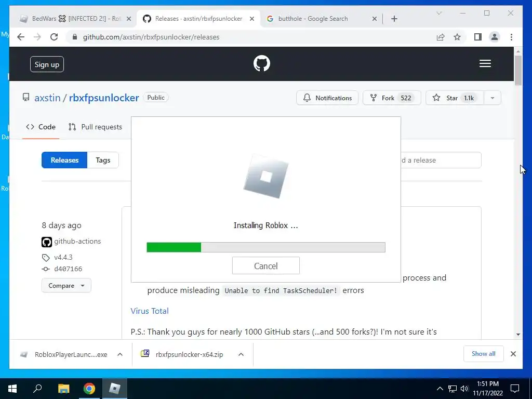Click the scrollbar down arrow

pyautogui.click(x=518, y=335)
